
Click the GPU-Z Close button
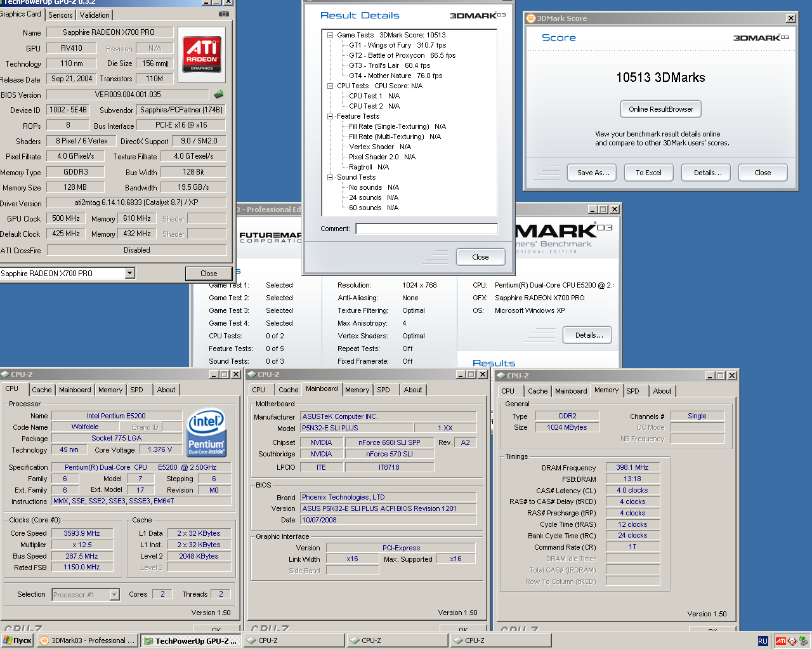coord(209,274)
